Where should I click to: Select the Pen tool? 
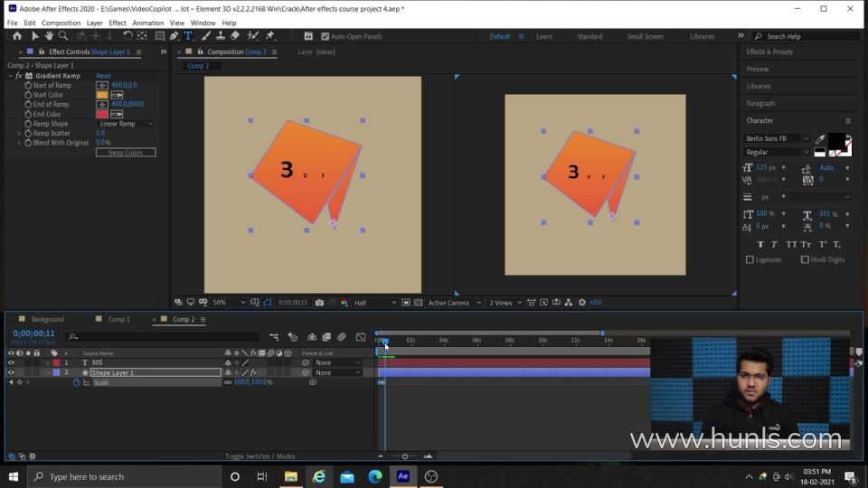174,36
